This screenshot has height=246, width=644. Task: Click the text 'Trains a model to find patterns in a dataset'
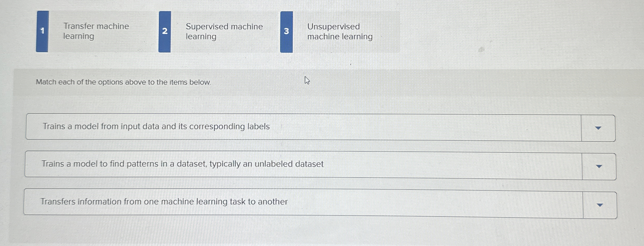coord(183,164)
